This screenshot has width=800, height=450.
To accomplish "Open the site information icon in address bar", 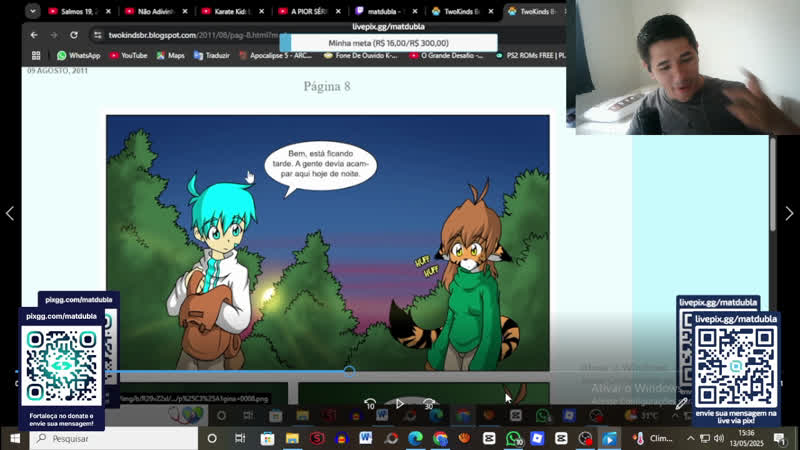I will click(97, 35).
